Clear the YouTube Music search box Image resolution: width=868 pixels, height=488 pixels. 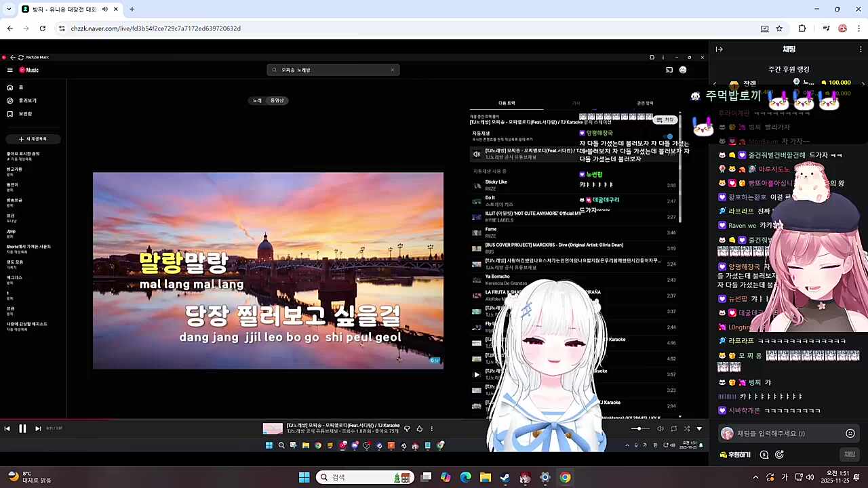pyautogui.click(x=392, y=70)
